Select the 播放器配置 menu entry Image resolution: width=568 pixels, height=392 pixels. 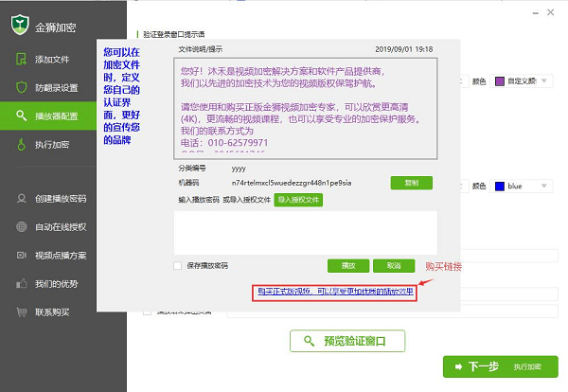[48, 116]
